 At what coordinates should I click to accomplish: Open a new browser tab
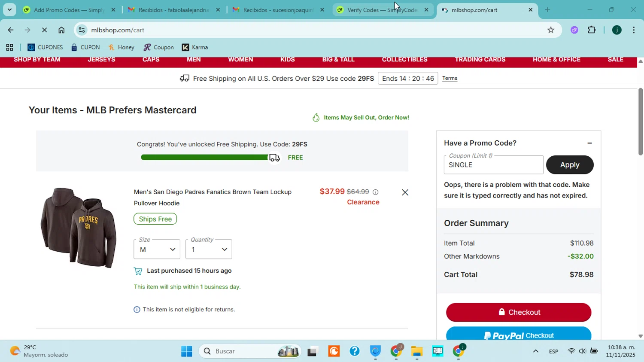coord(547,10)
